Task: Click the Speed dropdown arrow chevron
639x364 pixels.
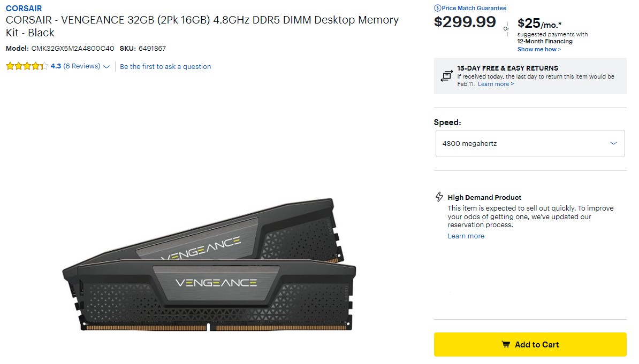Action: tap(613, 143)
